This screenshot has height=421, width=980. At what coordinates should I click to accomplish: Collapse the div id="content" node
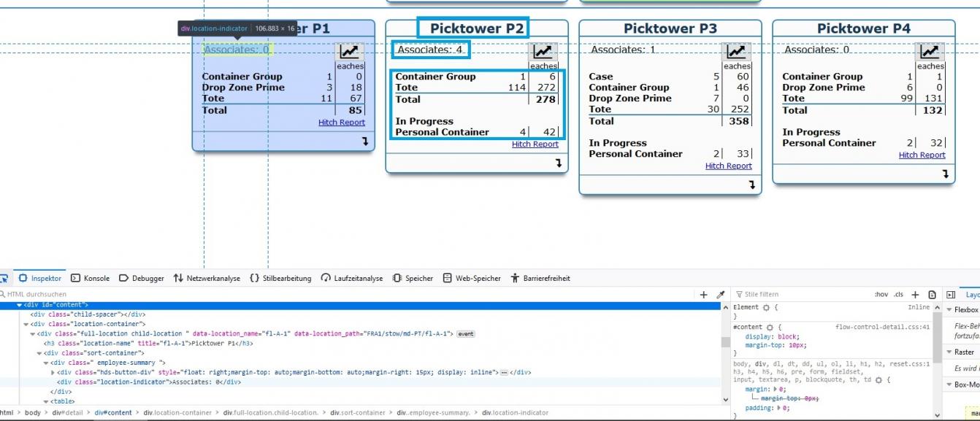point(20,305)
